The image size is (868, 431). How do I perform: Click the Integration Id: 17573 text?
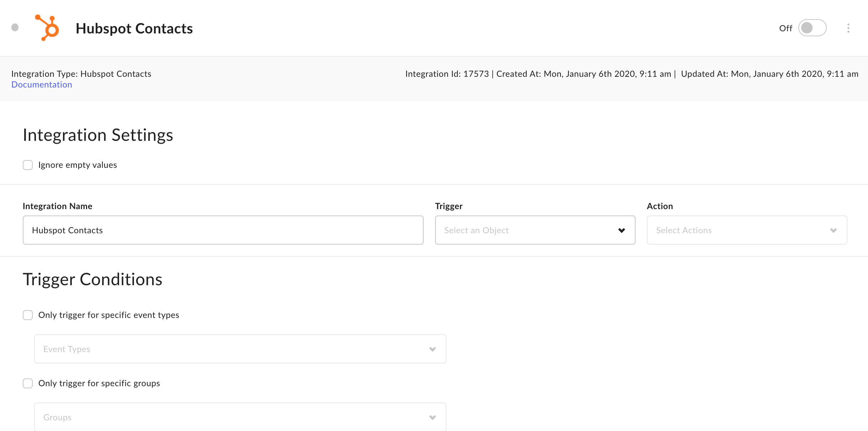pyautogui.click(x=447, y=74)
